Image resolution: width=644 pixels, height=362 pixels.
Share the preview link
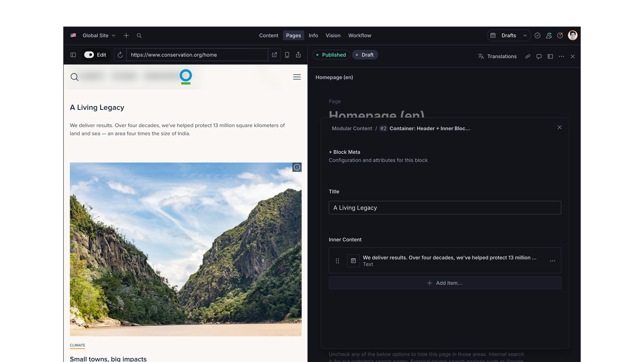[298, 55]
